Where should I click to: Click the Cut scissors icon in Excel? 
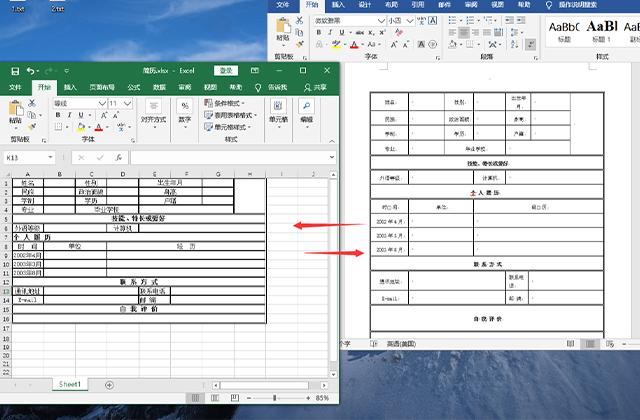[32, 103]
